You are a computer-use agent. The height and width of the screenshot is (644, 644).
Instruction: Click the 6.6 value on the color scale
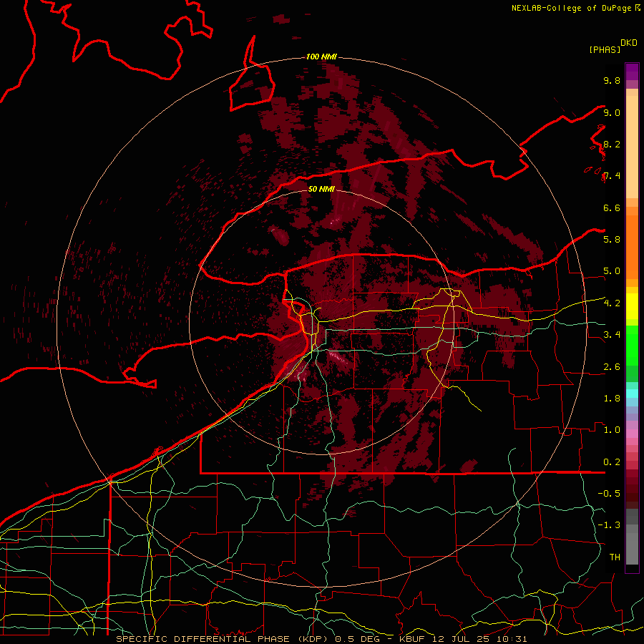(612, 208)
